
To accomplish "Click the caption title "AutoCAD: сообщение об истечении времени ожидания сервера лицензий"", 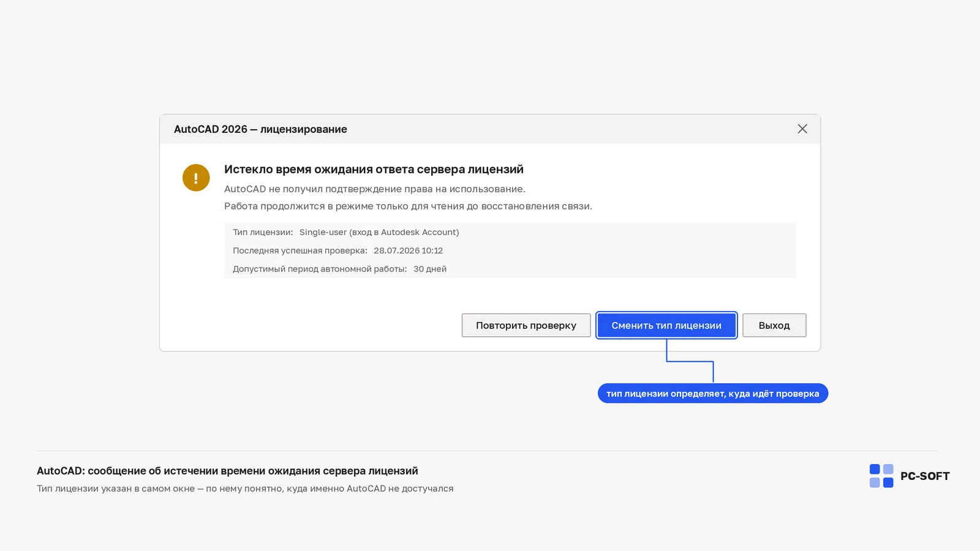I will click(x=227, y=471).
